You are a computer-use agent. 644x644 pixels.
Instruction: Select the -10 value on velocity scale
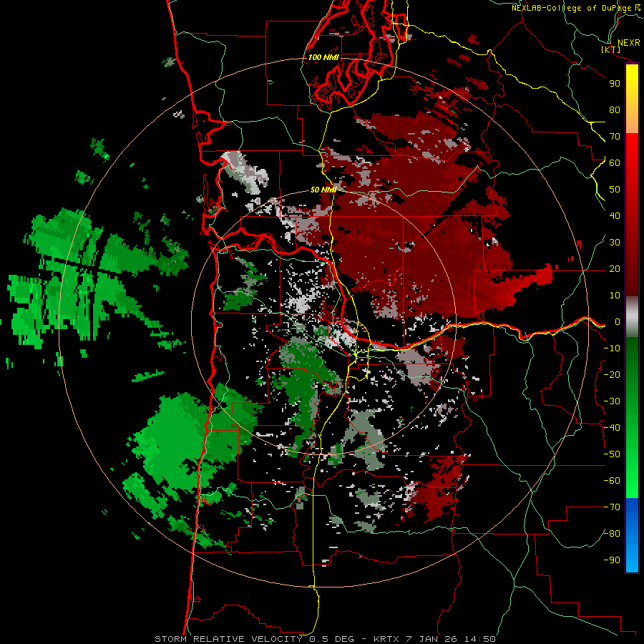click(x=612, y=348)
